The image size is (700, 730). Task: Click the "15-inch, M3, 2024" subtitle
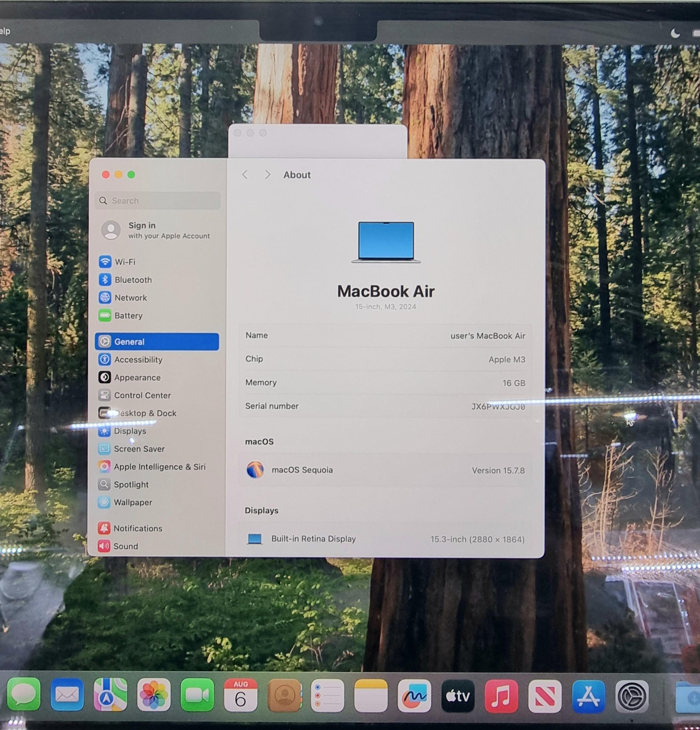coord(385,307)
